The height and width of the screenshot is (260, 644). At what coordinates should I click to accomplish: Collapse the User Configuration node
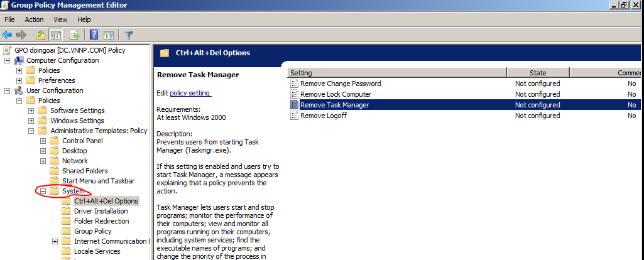point(7,90)
